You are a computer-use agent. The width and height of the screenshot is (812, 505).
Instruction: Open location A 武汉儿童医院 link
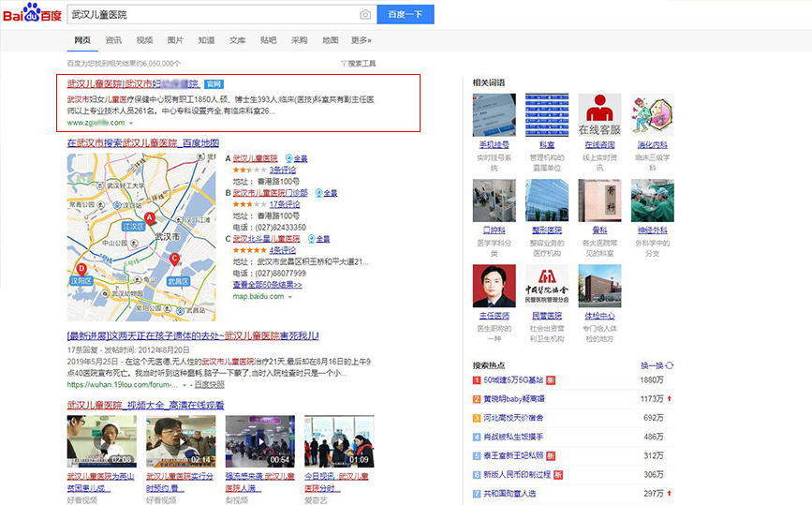[x=255, y=158]
